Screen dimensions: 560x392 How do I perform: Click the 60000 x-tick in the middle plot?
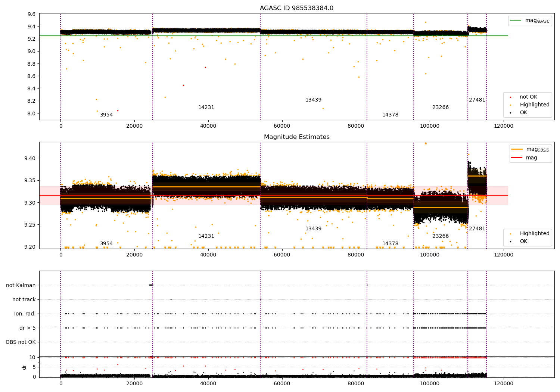tap(282, 255)
